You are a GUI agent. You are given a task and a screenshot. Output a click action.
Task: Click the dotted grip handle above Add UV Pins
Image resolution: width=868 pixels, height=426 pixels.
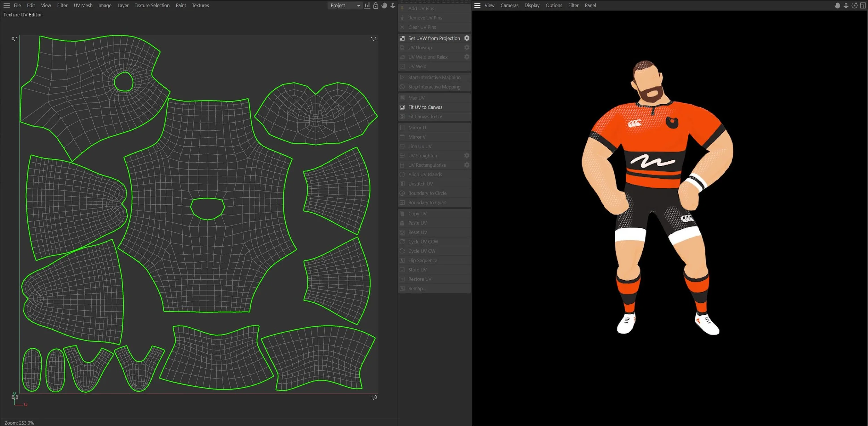pos(434,2)
